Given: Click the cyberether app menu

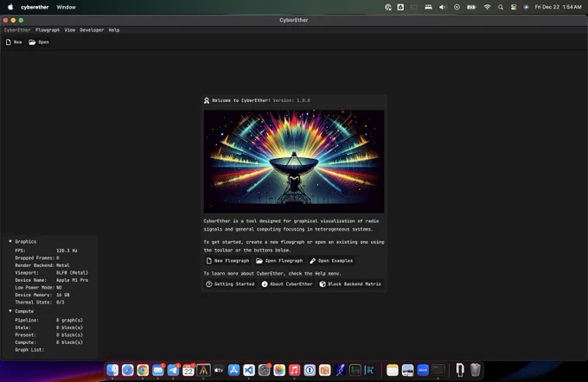Looking at the screenshot, I should 35,7.
